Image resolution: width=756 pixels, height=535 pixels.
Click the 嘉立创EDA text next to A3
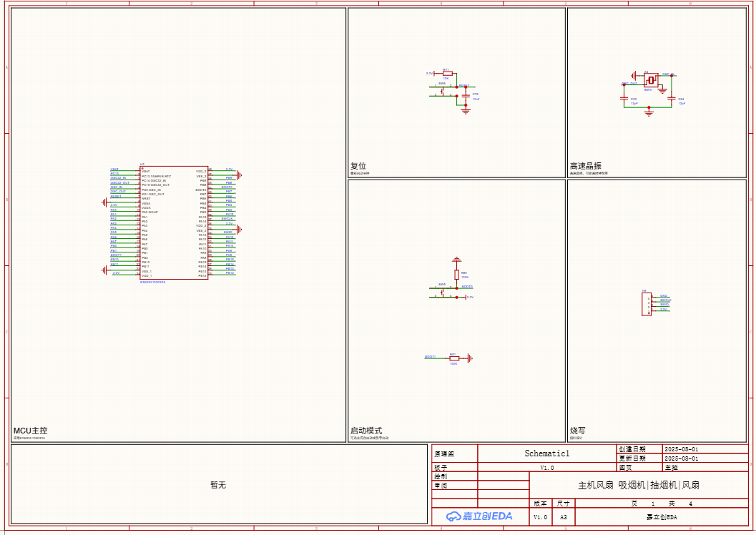click(x=662, y=517)
